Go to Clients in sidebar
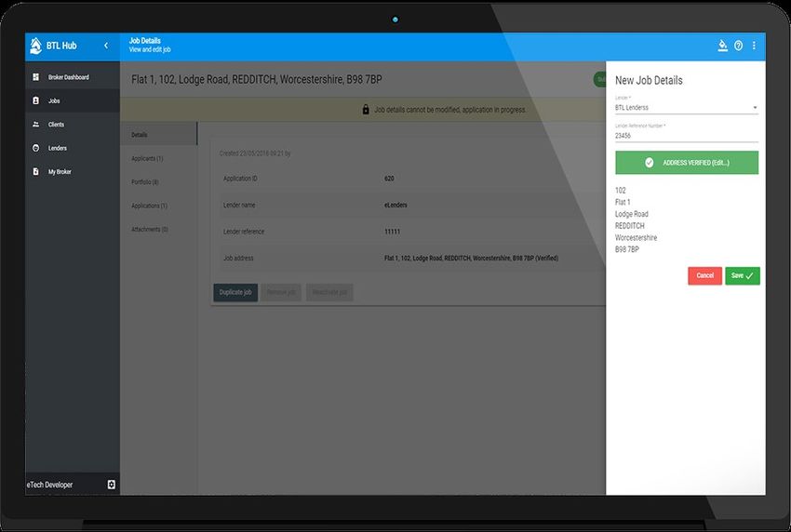Screen dimensions: 791x532 pyautogui.click(x=73, y=125)
